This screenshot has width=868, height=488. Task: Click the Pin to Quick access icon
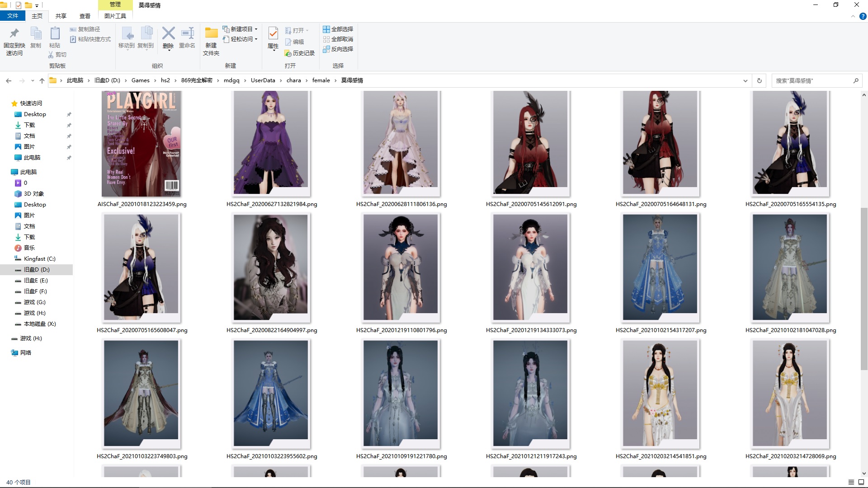coord(14,33)
